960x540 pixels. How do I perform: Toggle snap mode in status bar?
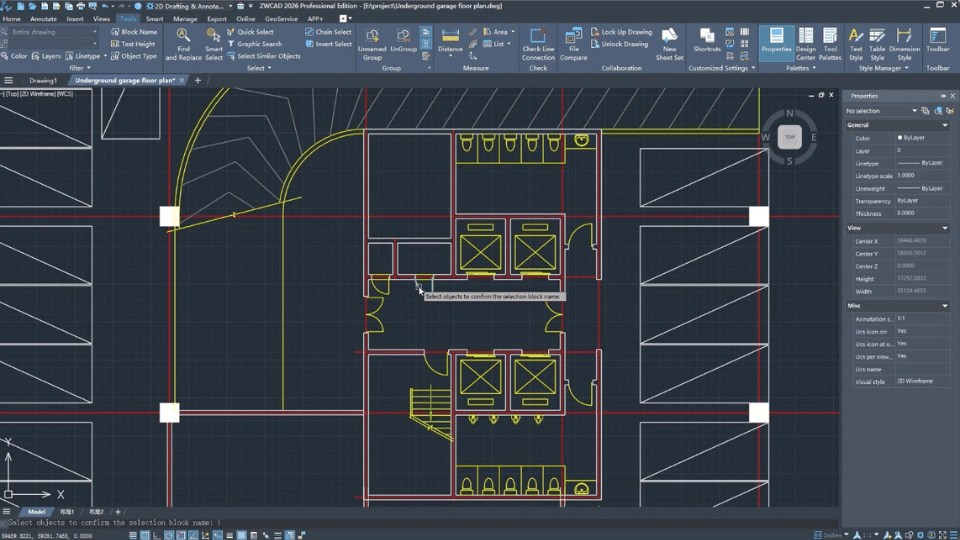133,534
